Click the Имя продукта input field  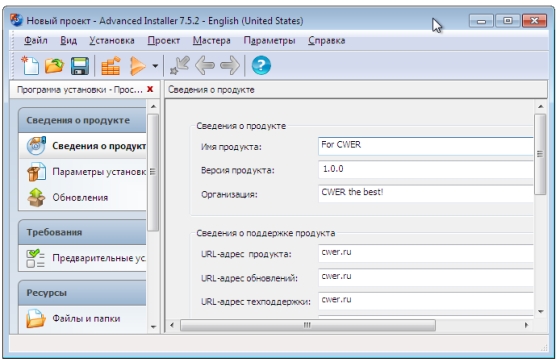tap(426, 146)
